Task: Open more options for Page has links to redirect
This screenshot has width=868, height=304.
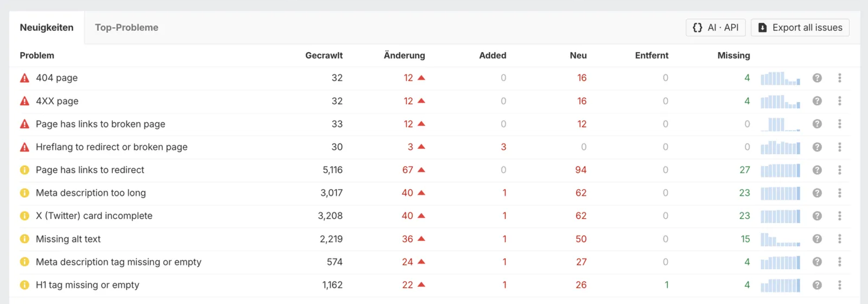Action: point(840,170)
